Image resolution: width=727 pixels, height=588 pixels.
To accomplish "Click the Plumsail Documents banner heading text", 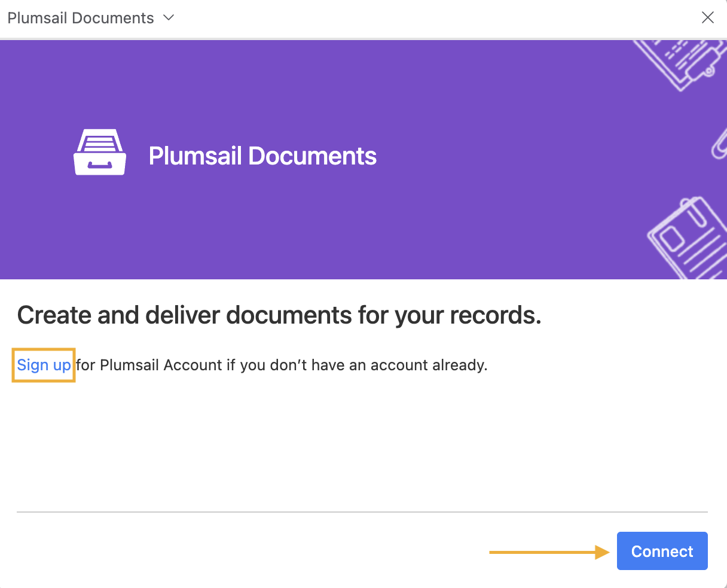I will coord(262,156).
